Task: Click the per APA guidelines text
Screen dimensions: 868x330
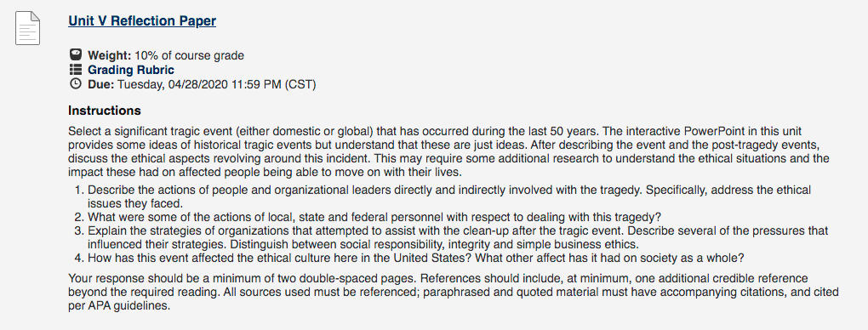Action: [119, 306]
